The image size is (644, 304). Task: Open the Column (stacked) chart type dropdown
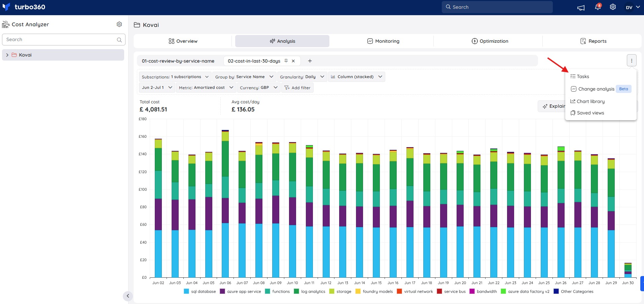356,77
